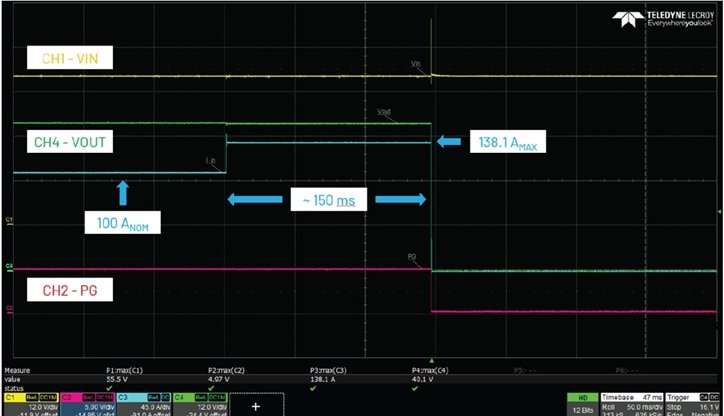Open the C1 channel descriptor box
Image resolution: width=724 pixels, height=416 pixels.
point(31,404)
